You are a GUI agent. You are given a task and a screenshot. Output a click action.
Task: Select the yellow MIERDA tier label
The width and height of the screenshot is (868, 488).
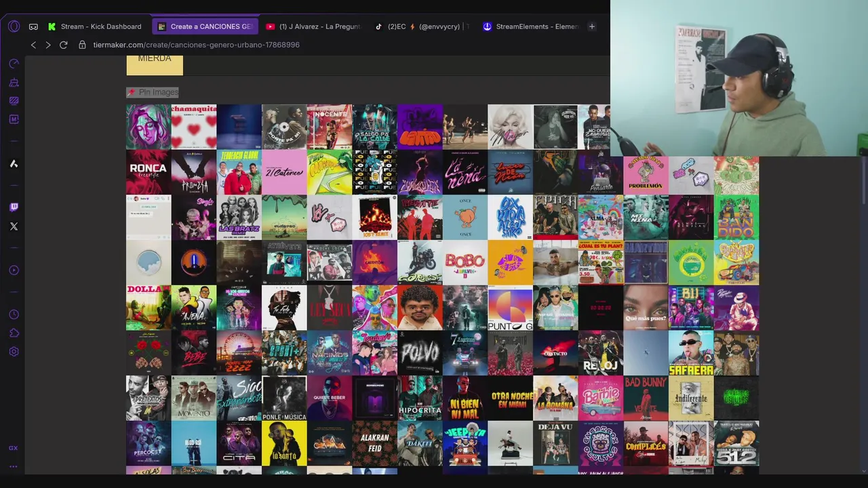click(155, 64)
